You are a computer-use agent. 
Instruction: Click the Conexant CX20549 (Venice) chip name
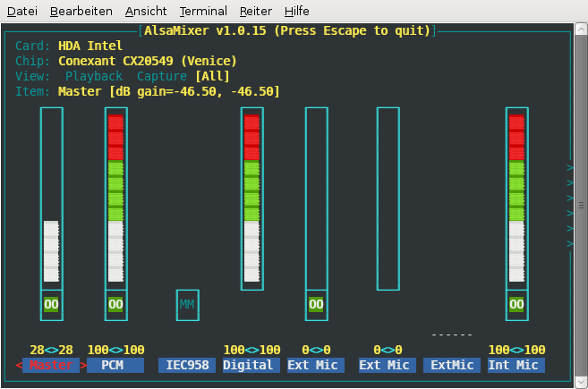click(x=148, y=61)
